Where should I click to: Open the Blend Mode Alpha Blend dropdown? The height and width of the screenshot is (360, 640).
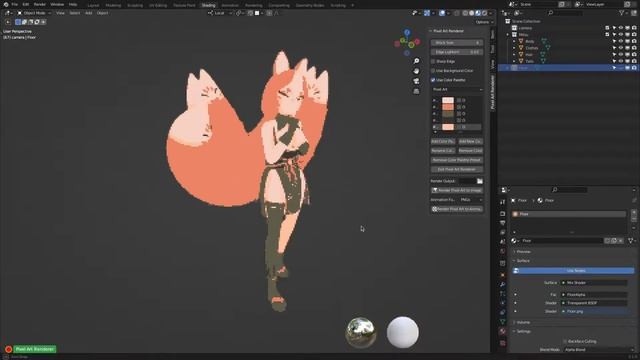[599, 350]
